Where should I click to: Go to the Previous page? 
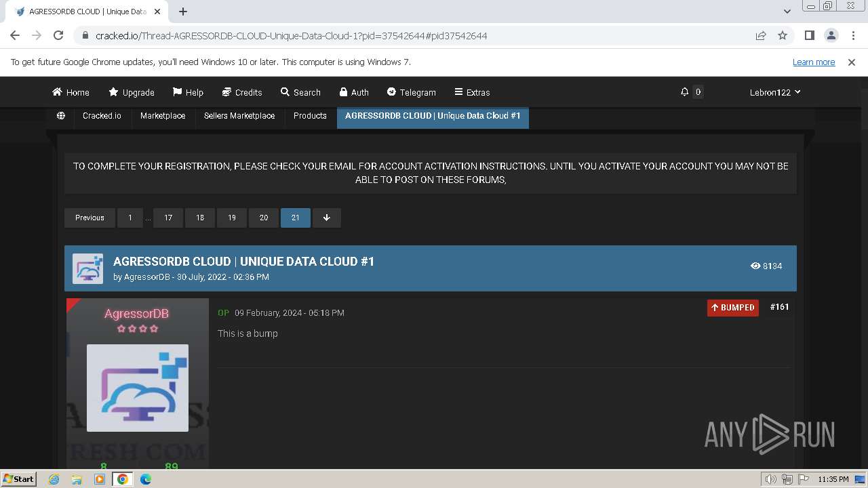coord(90,218)
